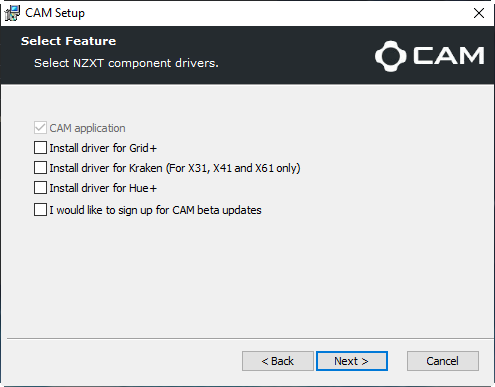Click the 'Select Feature' heading
This screenshot has height=387, width=495.
point(69,41)
